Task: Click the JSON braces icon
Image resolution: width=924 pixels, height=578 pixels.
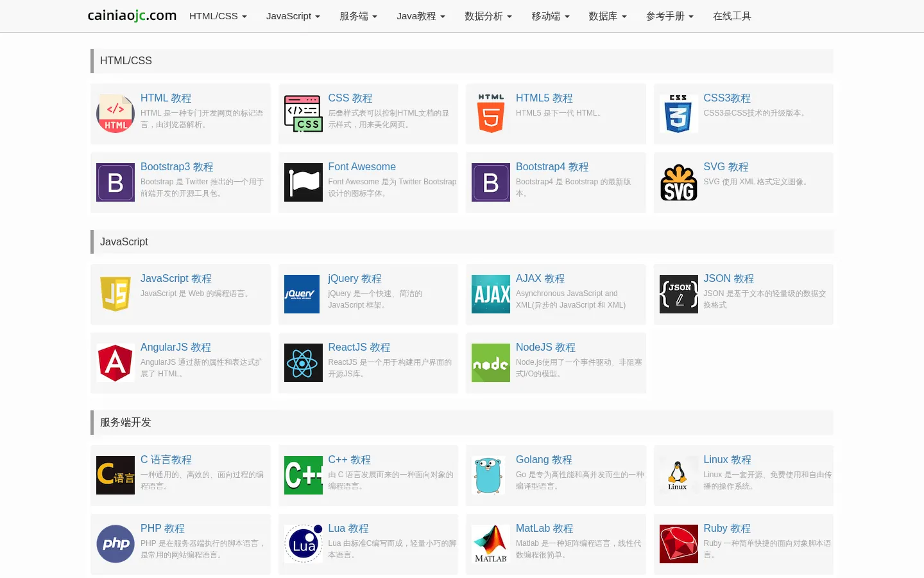Action: tap(679, 294)
